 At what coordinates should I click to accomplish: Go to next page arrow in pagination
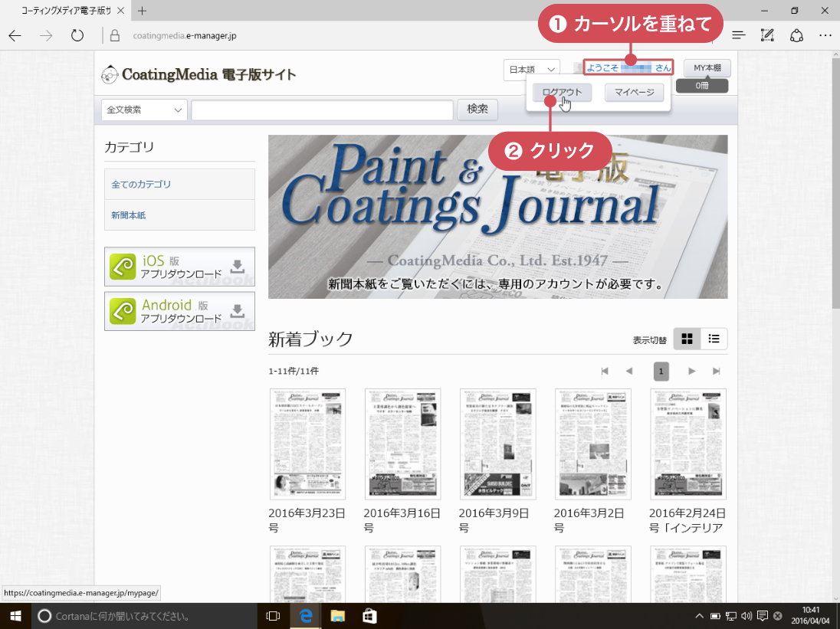click(x=691, y=372)
